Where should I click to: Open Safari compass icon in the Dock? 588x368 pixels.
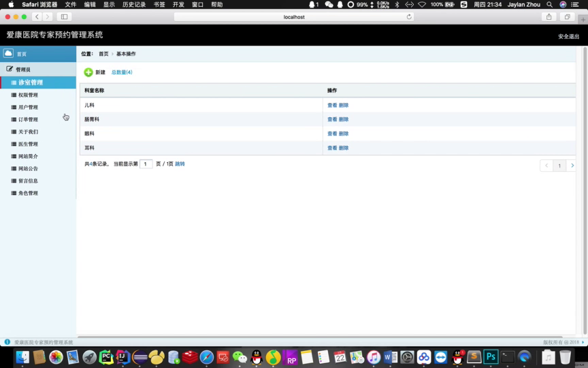click(x=207, y=357)
